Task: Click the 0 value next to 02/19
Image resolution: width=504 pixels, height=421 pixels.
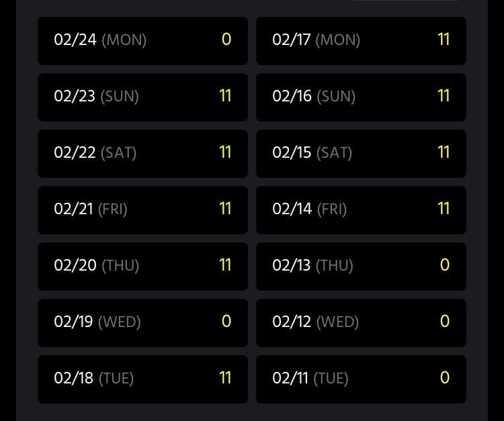Action: (x=226, y=322)
